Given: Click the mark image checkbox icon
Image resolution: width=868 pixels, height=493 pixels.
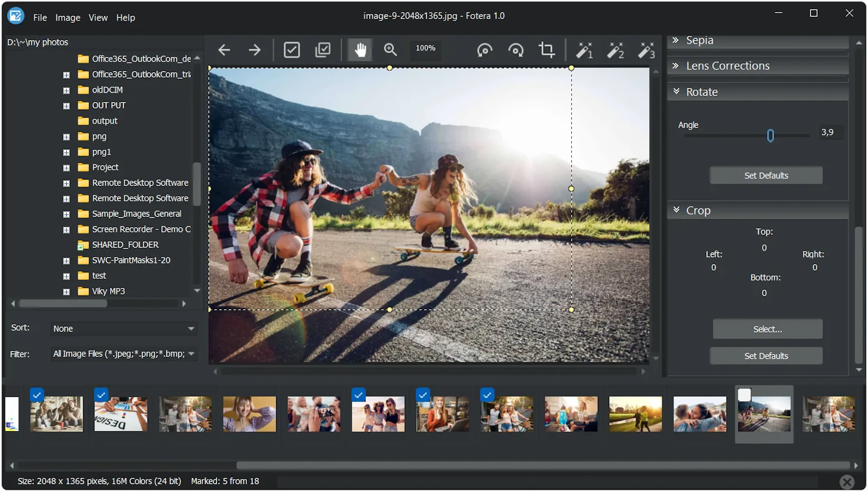Looking at the screenshot, I should [292, 50].
